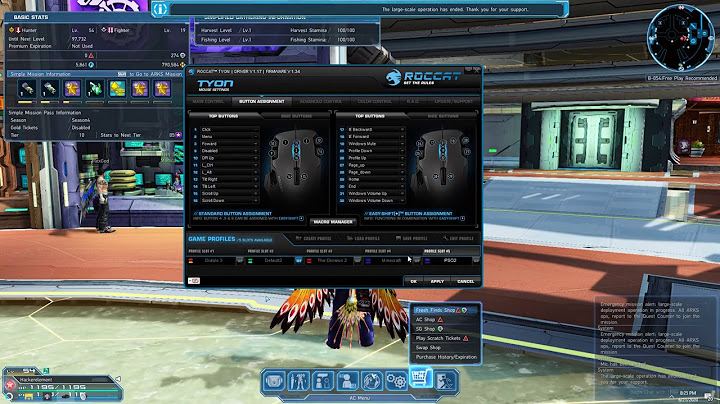The width and height of the screenshot is (720, 404).
Task: Select Swap Shop menu entry
Action: pyautogui.click(x=444, y=348)
